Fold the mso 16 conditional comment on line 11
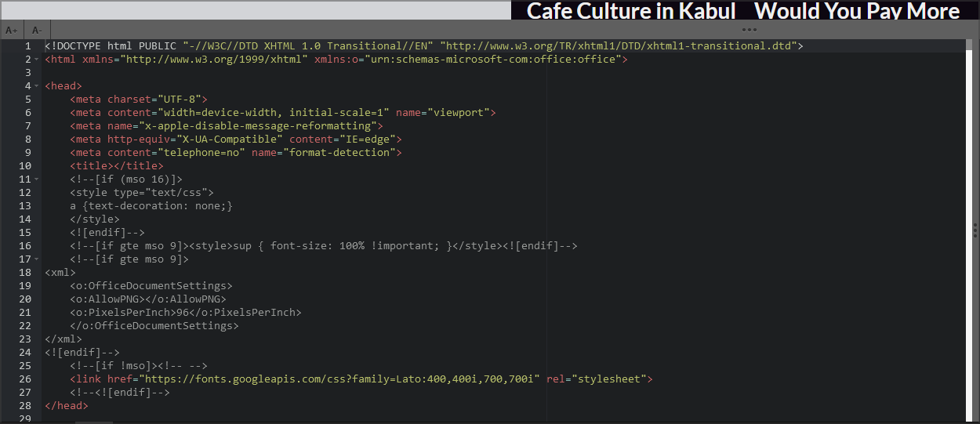Screen dimensions: 980x424 coord(37,179)
